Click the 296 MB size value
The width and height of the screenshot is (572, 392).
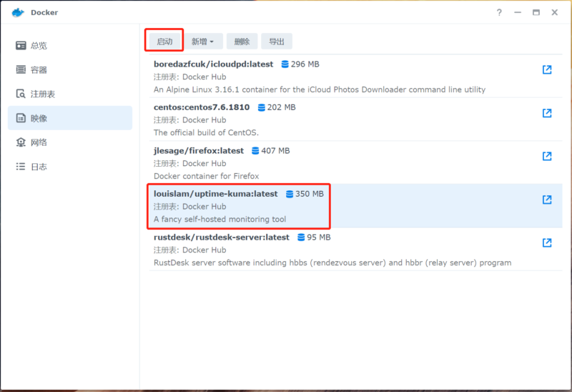click(305, 64)
